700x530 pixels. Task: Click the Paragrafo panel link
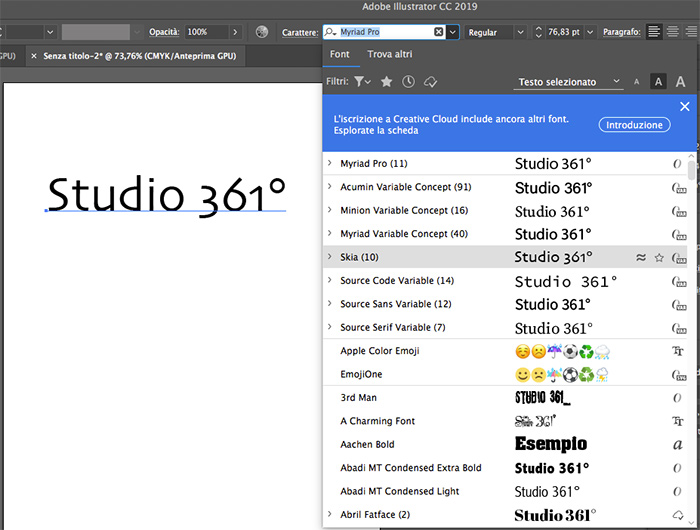coord(622,32)
